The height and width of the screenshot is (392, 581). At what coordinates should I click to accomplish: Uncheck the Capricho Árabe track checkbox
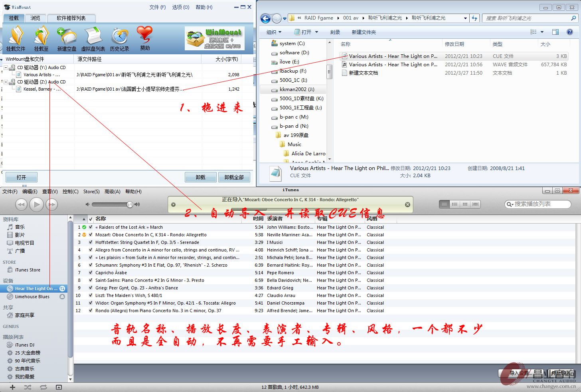[x=91, y=273]
